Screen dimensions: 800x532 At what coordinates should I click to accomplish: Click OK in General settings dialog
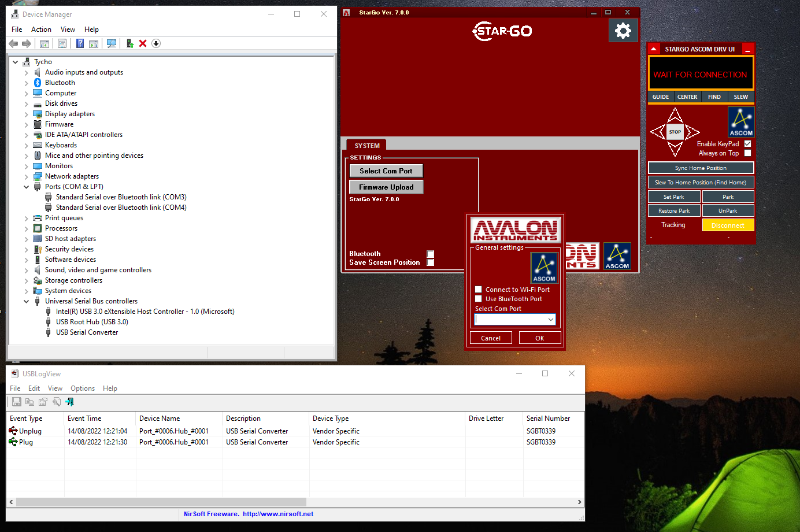click(x=540, y=338)
